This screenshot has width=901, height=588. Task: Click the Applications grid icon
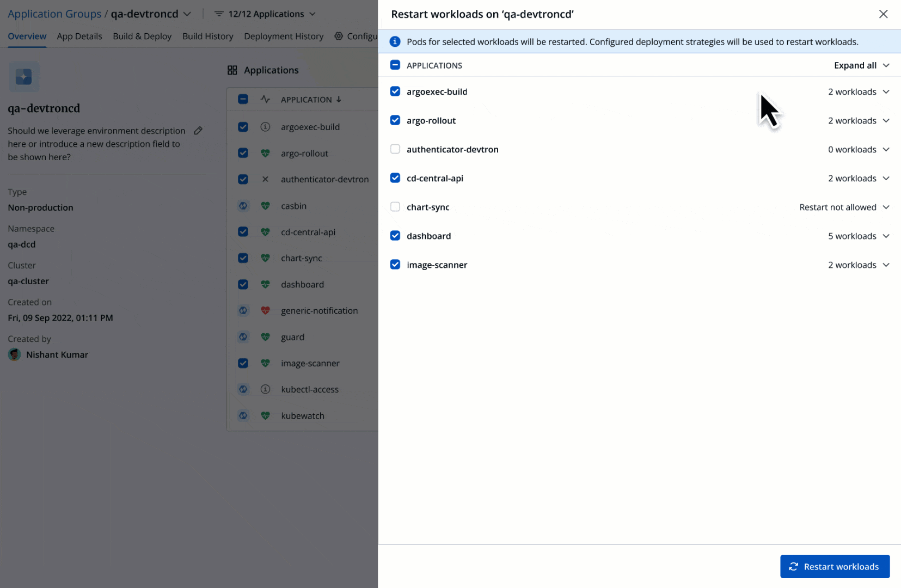click(x=232, y=70)
